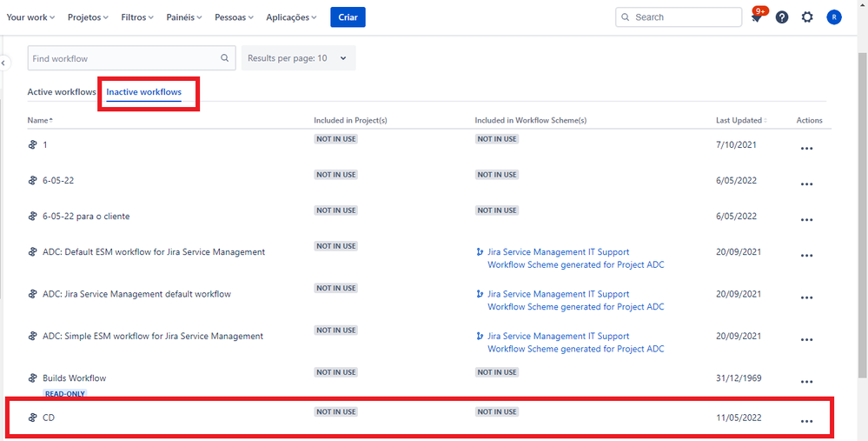Open Jira Service Management IT Support scheme in ADC: Simple ESM row
The height and width of the screenshot is (441, 868).
(576, 343)
